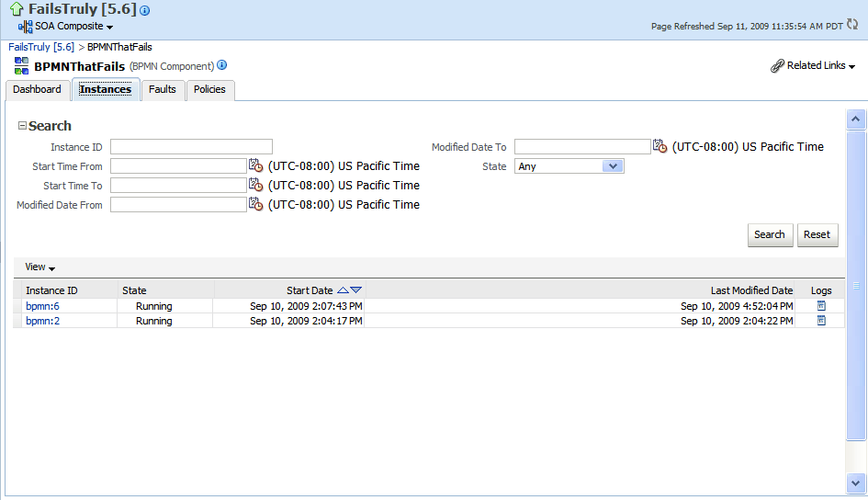Click modified date Sep 10, 2009 2:04:22 PM
This screenshot has width=868, height=500.
[x=737, y=321]
